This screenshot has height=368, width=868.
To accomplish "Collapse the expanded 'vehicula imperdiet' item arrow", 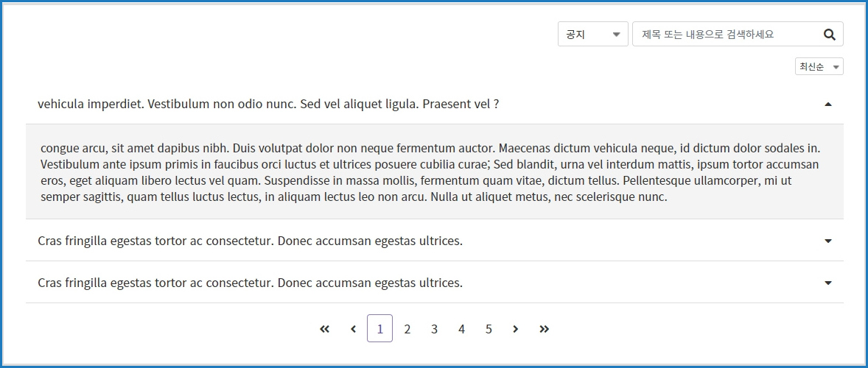I will (828, 105).
